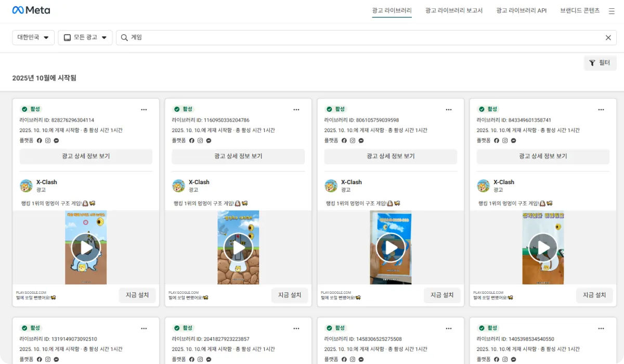Click the Meta logo

[31, 10]
